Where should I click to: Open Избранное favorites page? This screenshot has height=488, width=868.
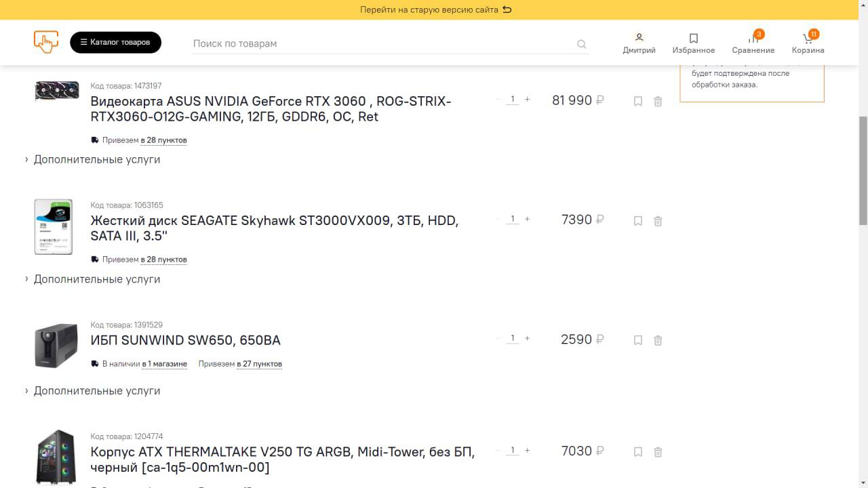693,43
